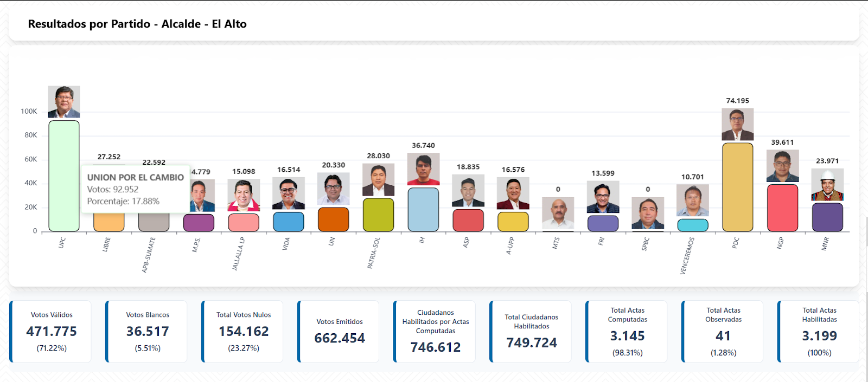The height and width of the screenshot is (382, 868).
Task: Select the olive PATRIA-SOL bar
Action: coord(378,215)
